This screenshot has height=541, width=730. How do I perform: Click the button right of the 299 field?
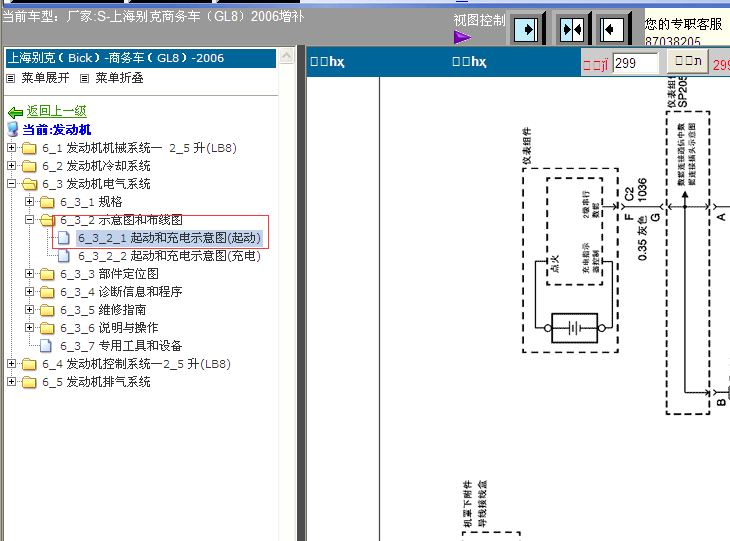688,61
